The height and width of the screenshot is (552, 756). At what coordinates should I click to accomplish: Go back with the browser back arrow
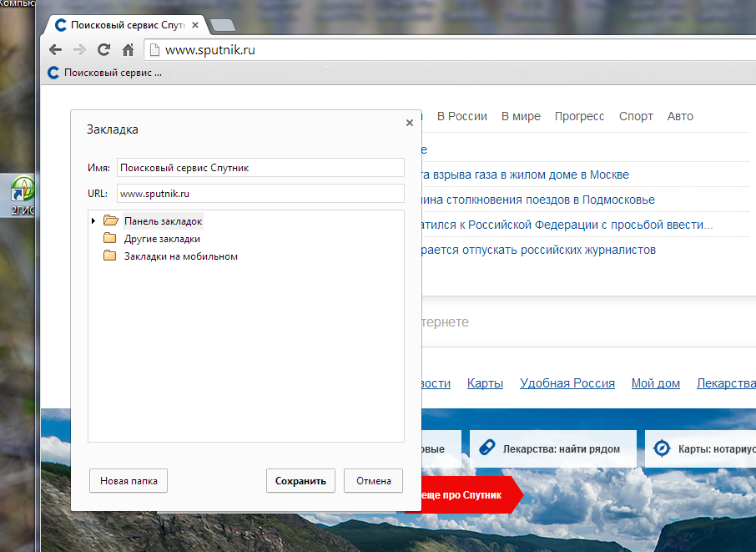55,50
